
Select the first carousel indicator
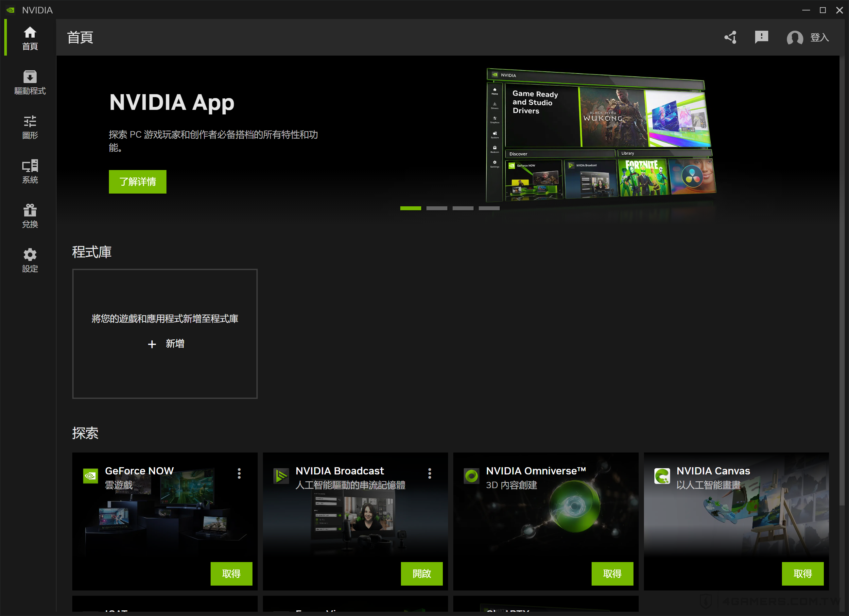(410, 208)
